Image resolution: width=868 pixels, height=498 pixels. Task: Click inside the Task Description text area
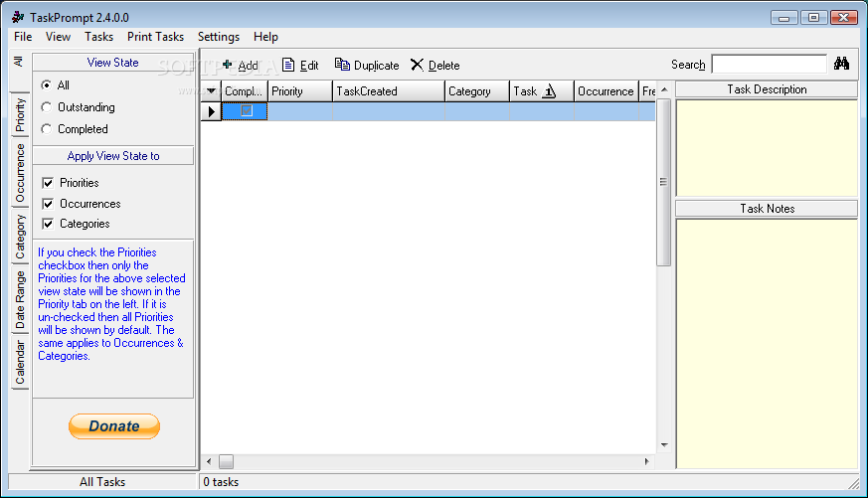767,148
